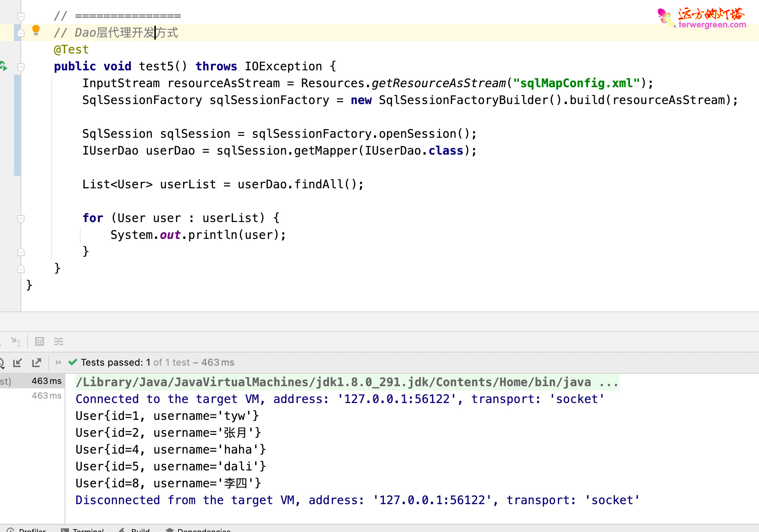Image resolution: width=759 pixels, height=532 pixels.
Task: Toggle fold marker beside the ==== comment line
Action: coord(21,16)
